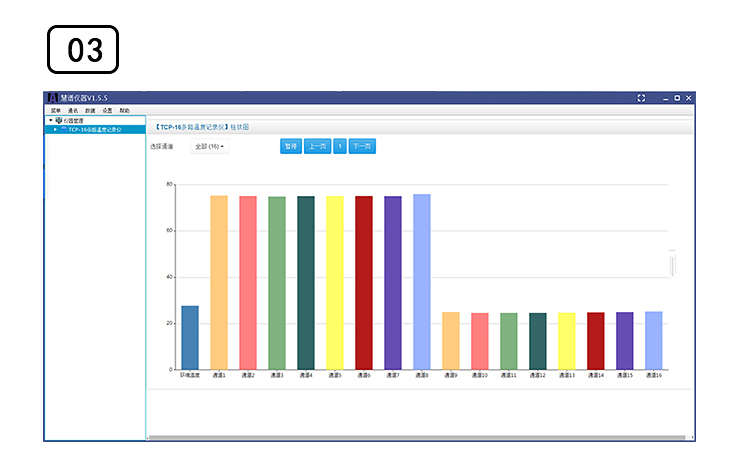Click the 通道8 axis label
Image resolution: width=750 pixels, height=458 pixels.
point(422,375)
